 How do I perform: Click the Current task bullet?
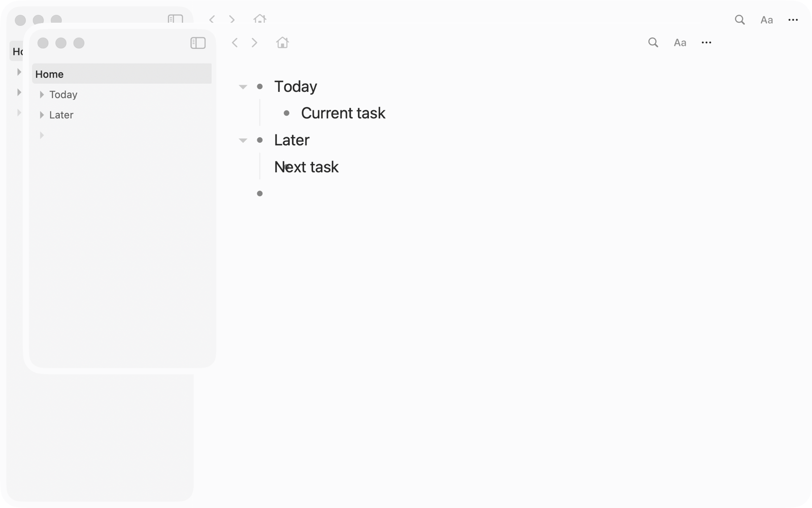coord(287,113)
